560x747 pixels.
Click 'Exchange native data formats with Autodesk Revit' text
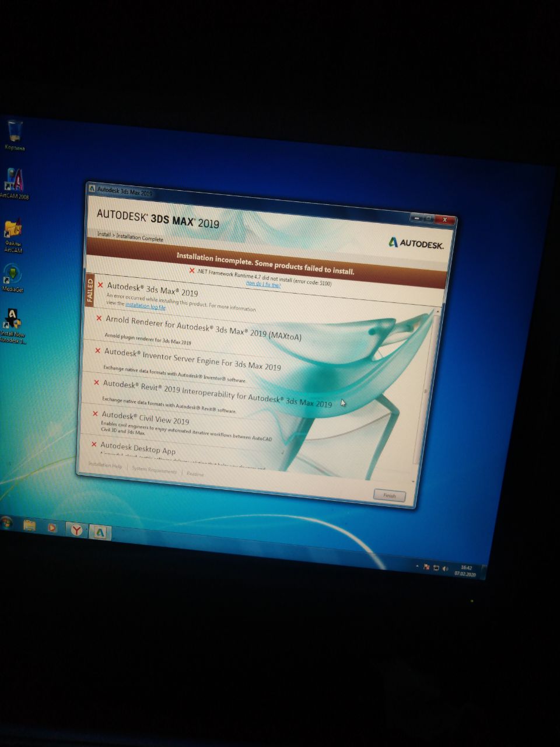tap(169, 405)
